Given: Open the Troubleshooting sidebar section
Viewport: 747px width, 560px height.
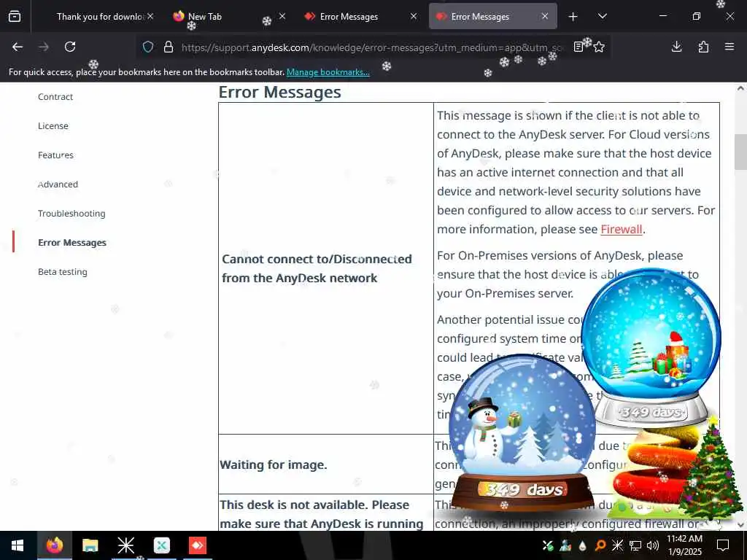Looking at the screenshot, I should [x=71, y=214].
